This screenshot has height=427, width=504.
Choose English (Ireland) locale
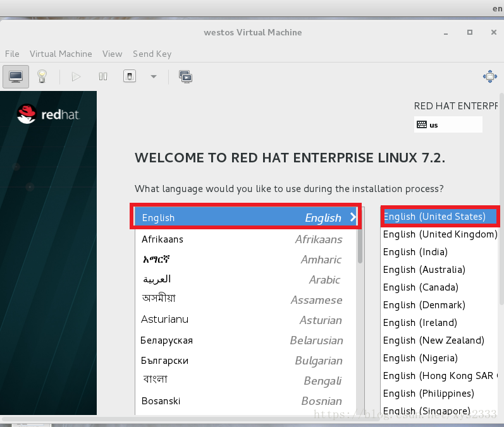(x=439, y=322)
